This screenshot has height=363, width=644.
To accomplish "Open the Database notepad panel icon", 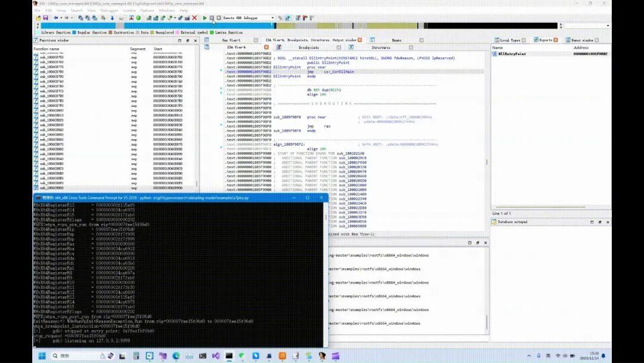I will pyautogui.click(x=494, y=222).
